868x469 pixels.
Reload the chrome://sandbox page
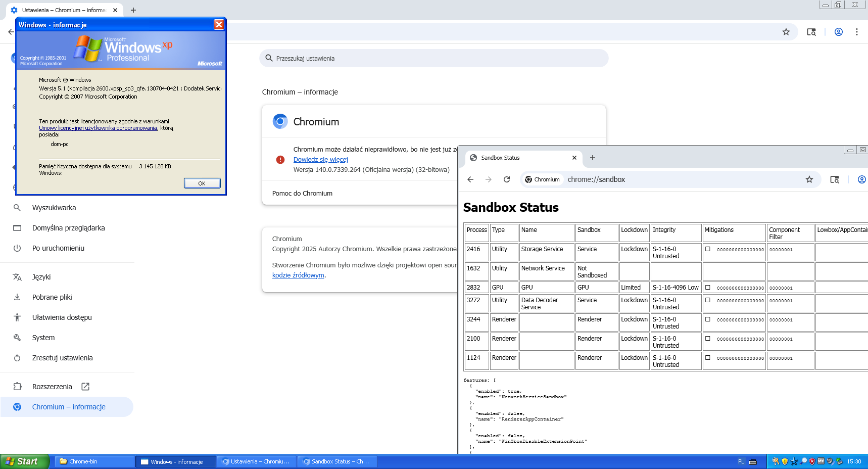coord(507,179)
